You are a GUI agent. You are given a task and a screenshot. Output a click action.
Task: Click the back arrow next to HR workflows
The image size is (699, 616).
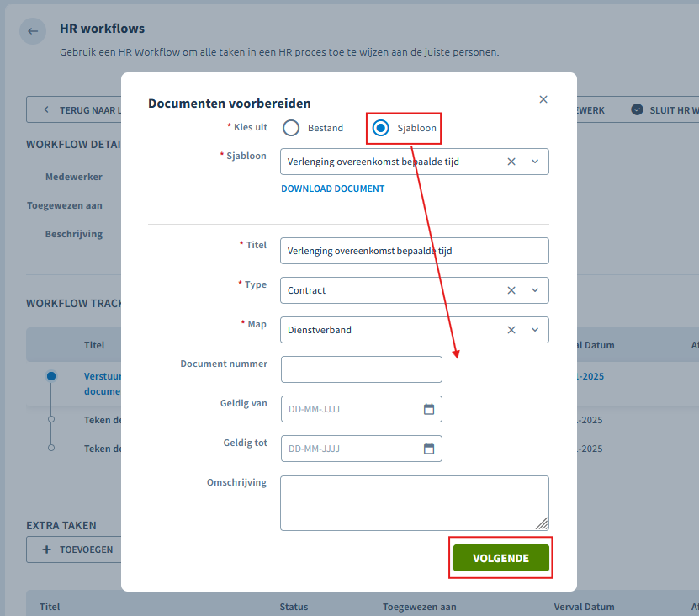tap(33, 31)
